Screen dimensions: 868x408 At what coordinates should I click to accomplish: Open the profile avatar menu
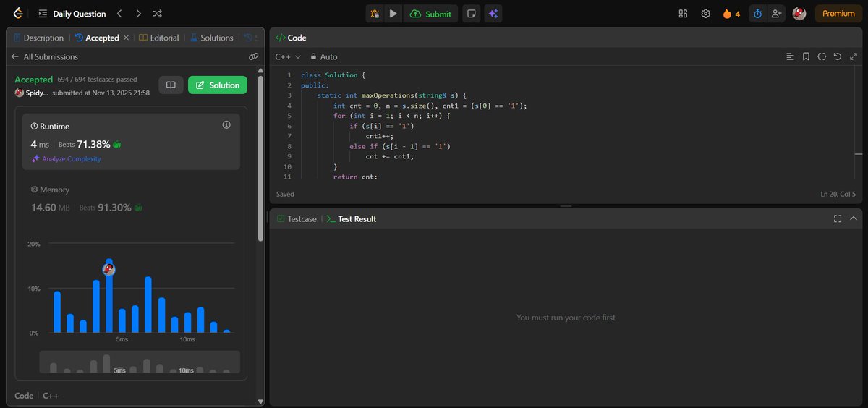(x=799, y=14)
